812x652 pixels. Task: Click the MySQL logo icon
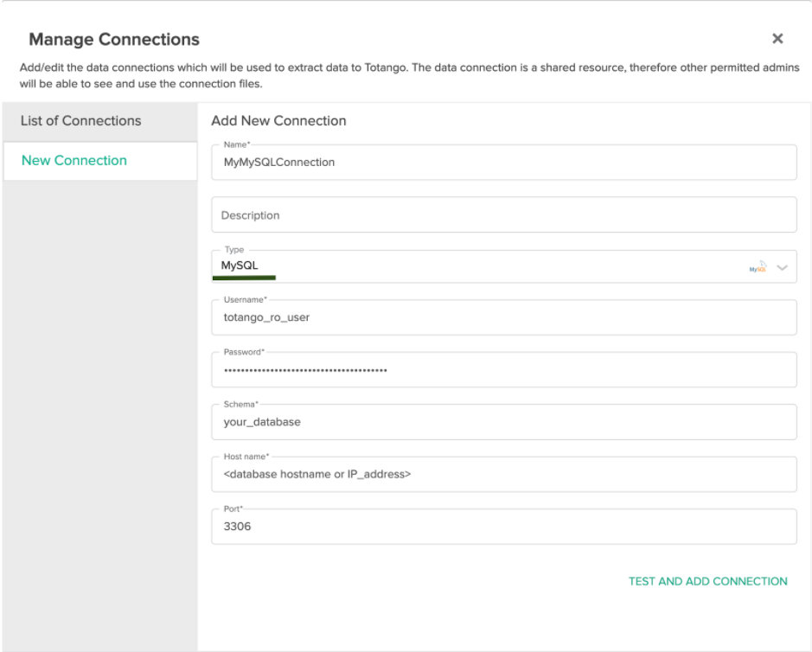[x=758, y=267]
